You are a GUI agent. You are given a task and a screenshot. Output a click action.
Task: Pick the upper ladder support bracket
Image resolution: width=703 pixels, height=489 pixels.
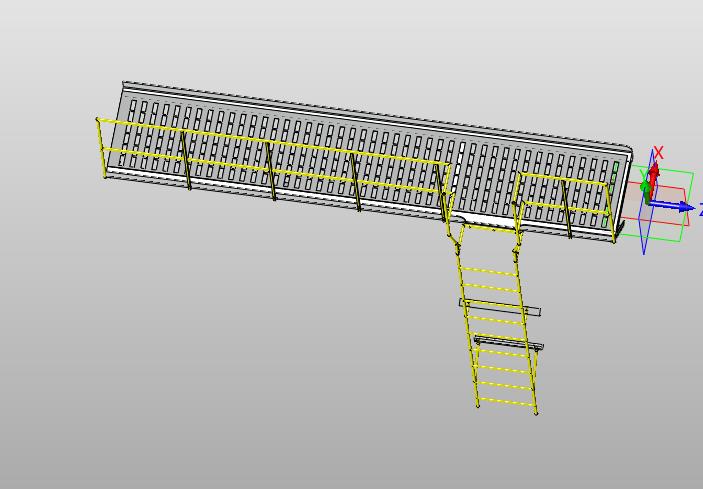[500, 307]
